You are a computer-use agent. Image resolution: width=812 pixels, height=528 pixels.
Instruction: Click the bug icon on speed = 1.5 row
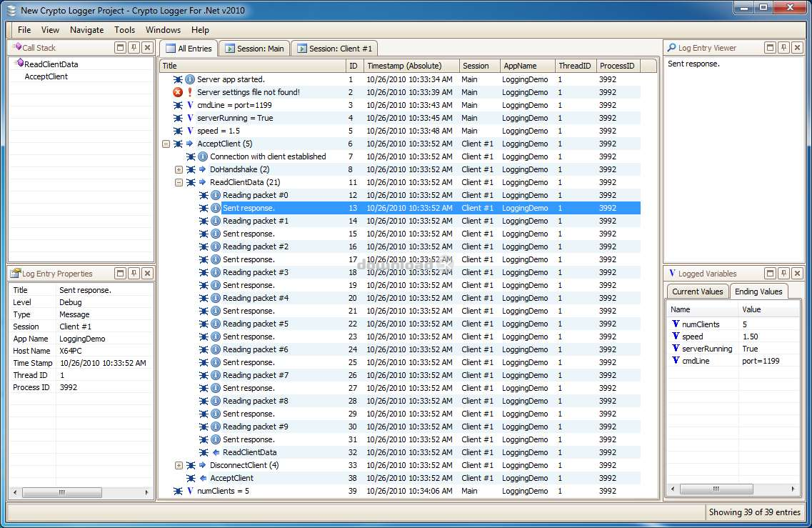click(178, 131)
